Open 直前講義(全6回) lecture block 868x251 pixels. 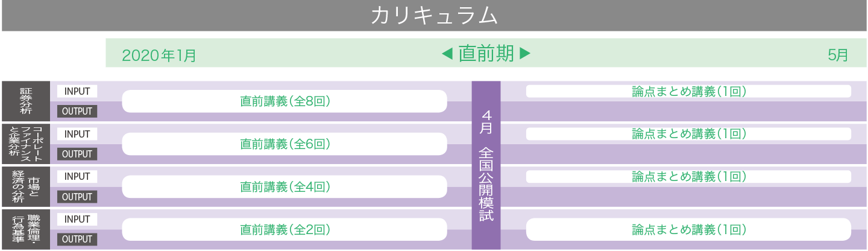(285, 144)
